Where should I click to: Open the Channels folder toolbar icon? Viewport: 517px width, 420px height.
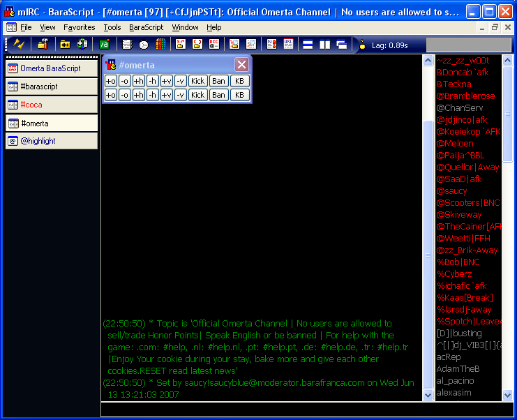pyautogui.click(x=65, y=45)
